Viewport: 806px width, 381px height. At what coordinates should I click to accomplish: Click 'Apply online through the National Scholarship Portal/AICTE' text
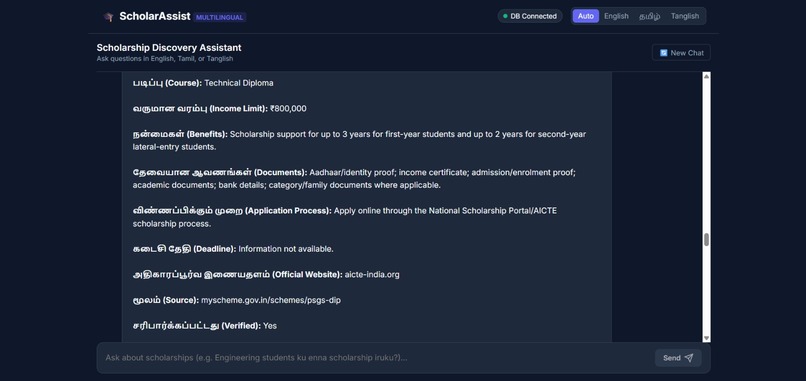tap(445, 211)
